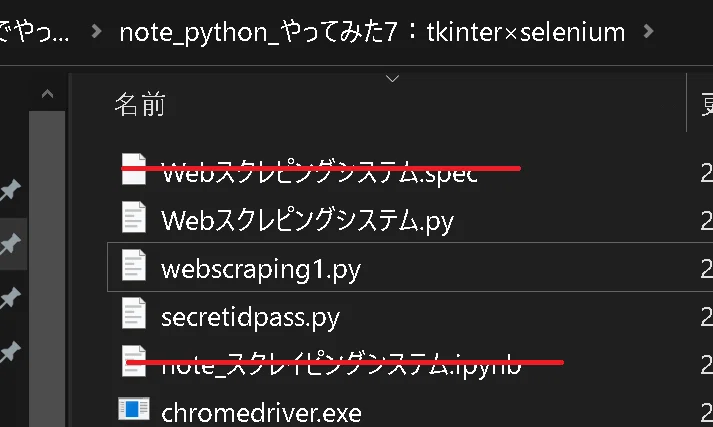Sort files by the 名前 column header
This screenshot has width=713, height=427.
(140, 105)
